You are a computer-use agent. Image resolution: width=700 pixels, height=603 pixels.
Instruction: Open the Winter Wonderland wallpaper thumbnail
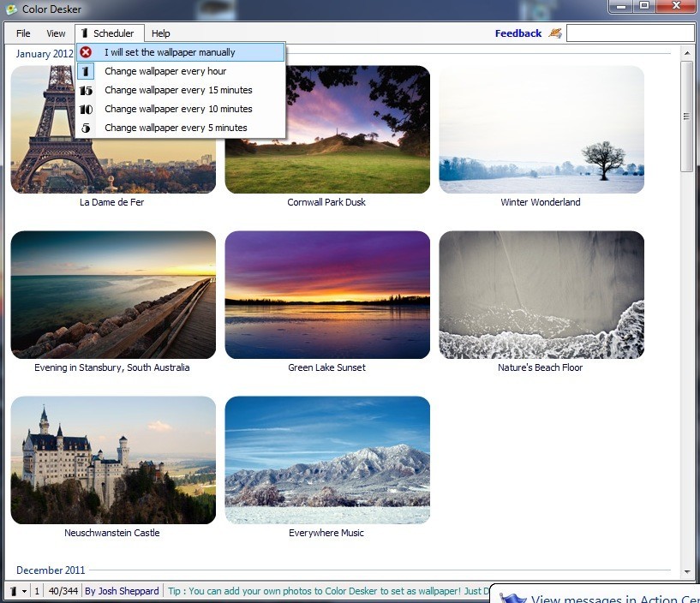[541, 128]
